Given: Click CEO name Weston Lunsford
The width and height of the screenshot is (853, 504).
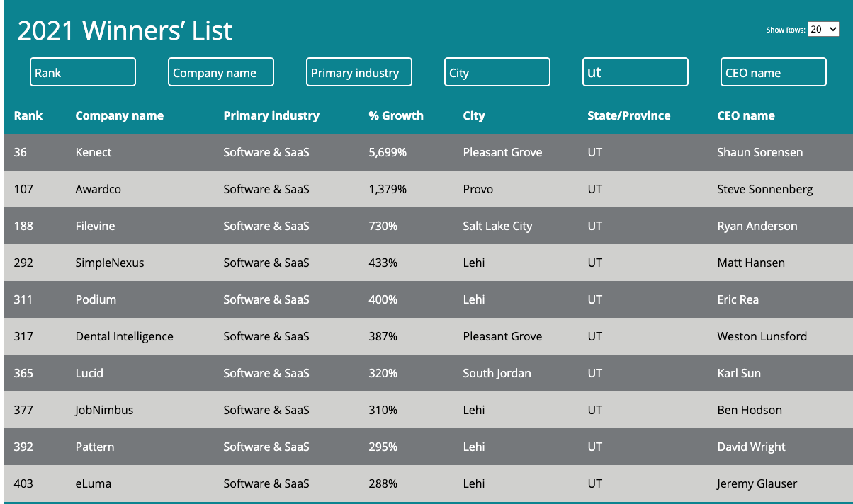Looking at the screenshot, I should 762,336.
